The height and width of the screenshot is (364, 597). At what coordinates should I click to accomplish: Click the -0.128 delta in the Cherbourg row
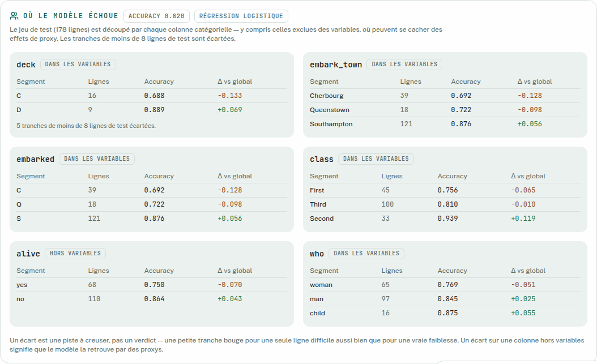(530, 96)
